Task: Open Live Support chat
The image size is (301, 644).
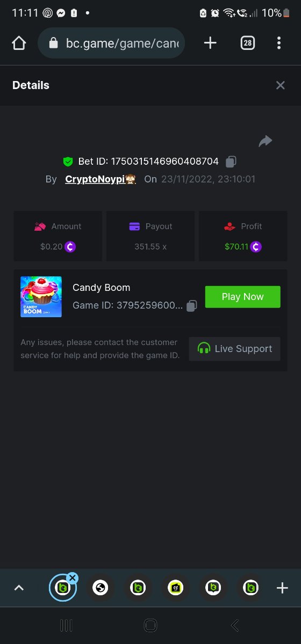Action: pos(234,349)
